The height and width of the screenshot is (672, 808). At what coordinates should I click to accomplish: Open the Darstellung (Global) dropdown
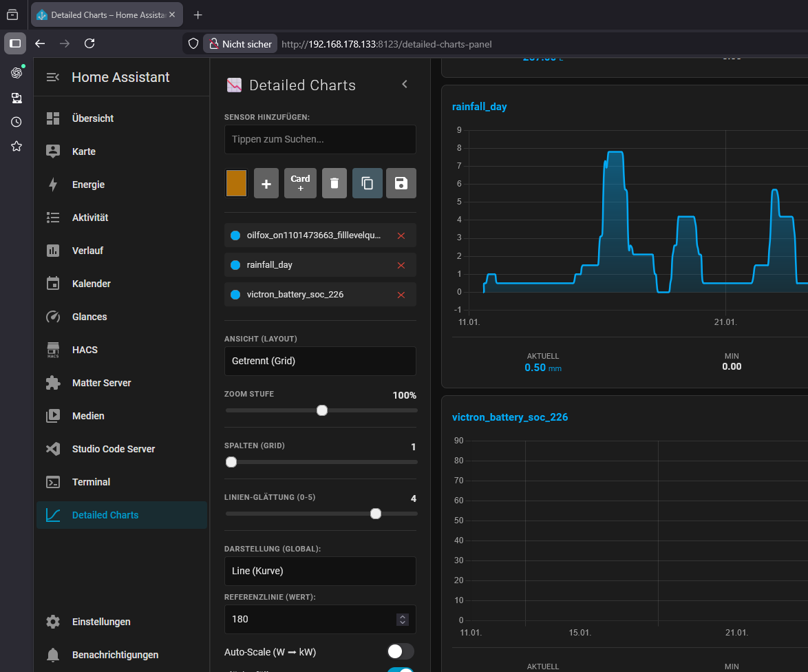point(320,571)
